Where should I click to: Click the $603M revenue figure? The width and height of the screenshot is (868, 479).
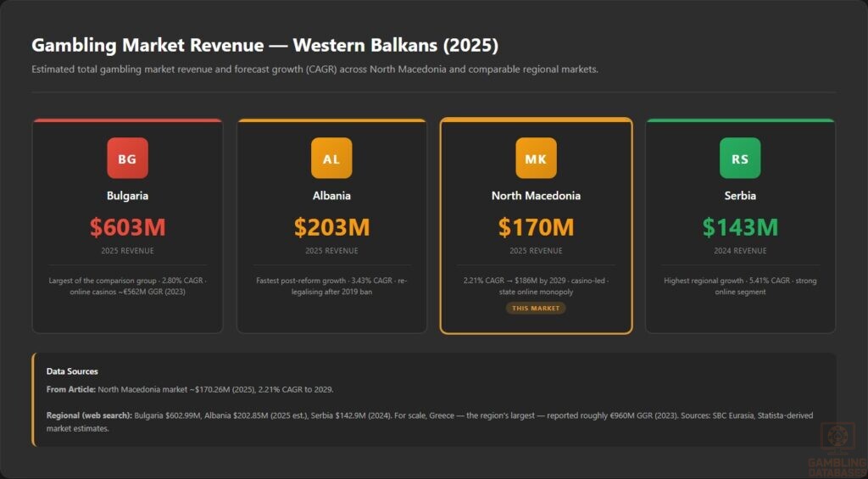tap(127, 227)
